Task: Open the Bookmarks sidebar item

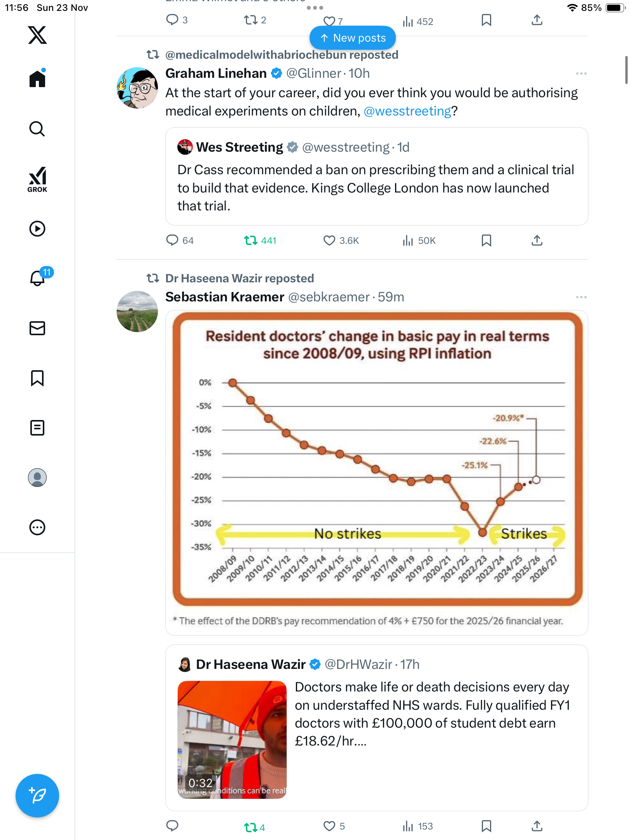Action: pos(37,378)
